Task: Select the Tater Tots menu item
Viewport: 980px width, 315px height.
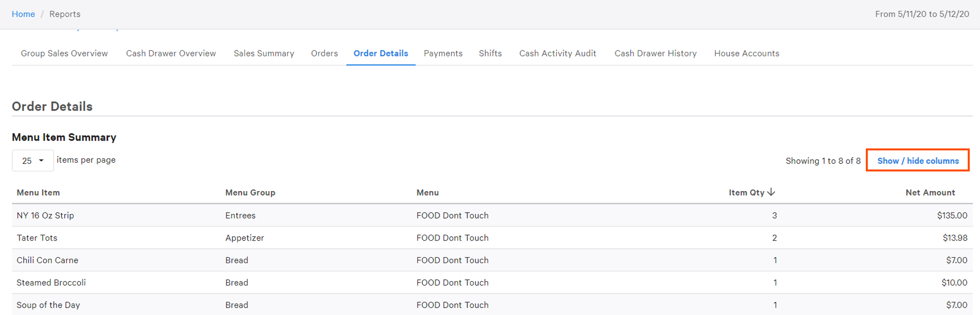Action: [37, 238]
